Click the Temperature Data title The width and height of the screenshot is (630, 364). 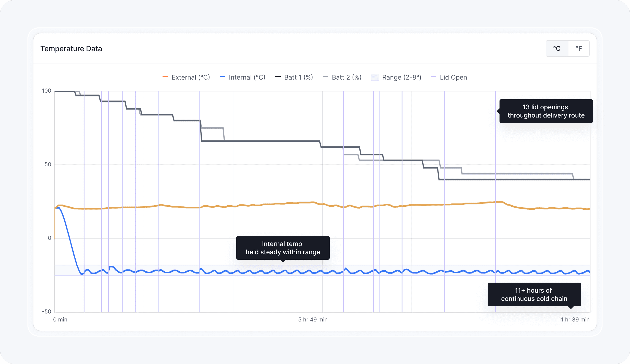pyautogui.click(x=71, y=49)
